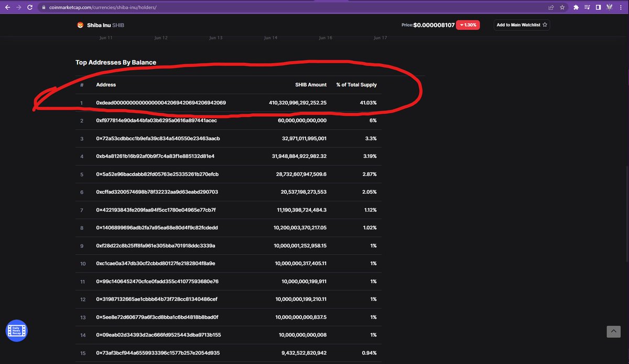Click the 41.03% supply value
This screenshot has height=364, width=629.
[368, 103]
